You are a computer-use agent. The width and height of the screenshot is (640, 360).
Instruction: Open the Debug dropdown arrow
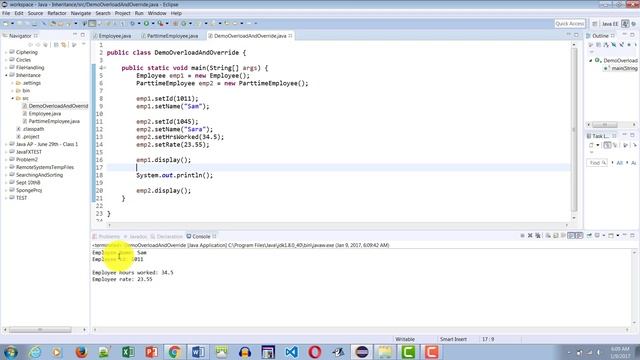coord(139,24)
